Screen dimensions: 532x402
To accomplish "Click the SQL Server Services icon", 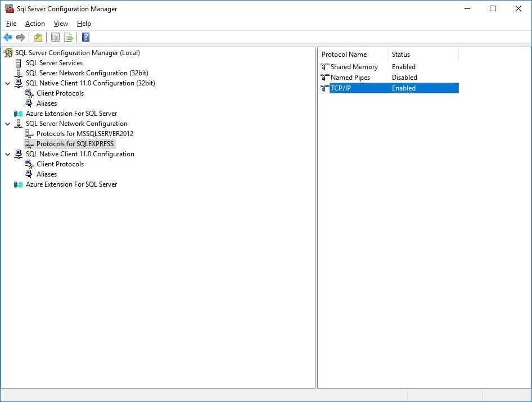I will coord(19,63).
